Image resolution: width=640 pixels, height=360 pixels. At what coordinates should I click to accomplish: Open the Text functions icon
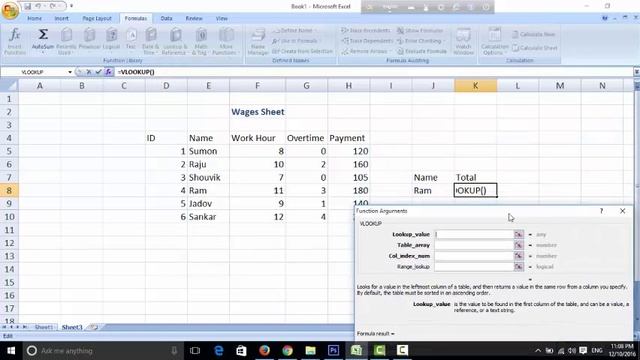(131, 41)
